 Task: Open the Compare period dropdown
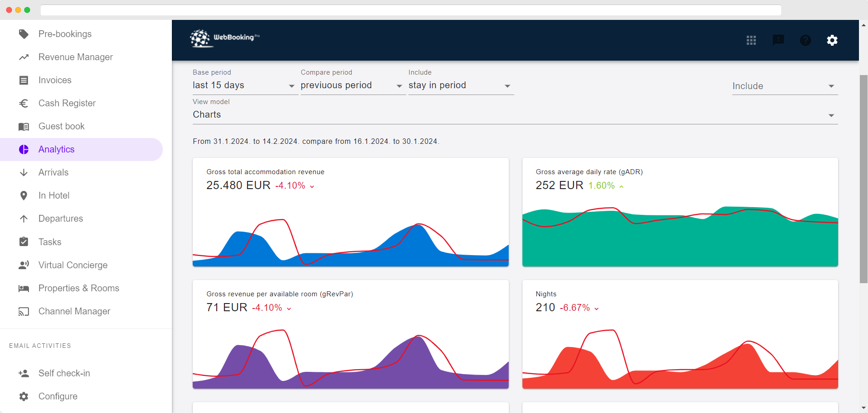pyautogui.click(x=351, y=85)
